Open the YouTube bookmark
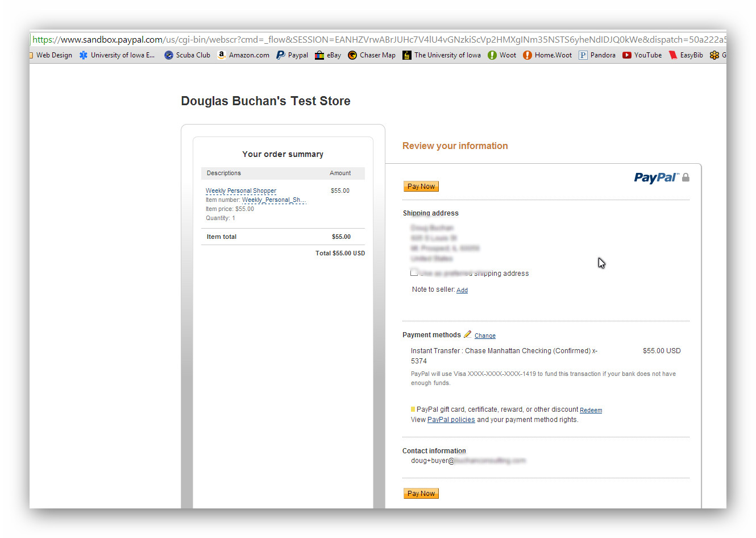 click(642, 55)
